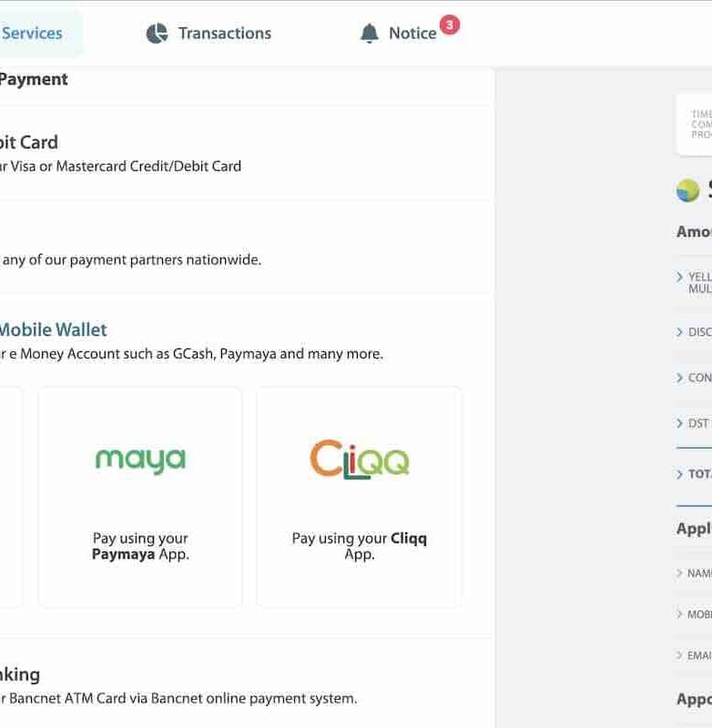Screen dimensions: 712x728
Task: Expand the YELL row chevron
Action: click(680, 277)
